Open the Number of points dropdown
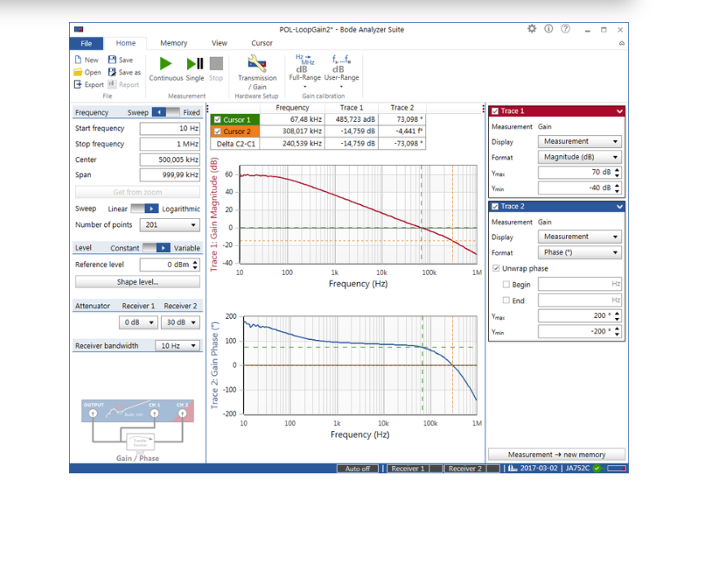The image size is (728, 575). (170, 225)
